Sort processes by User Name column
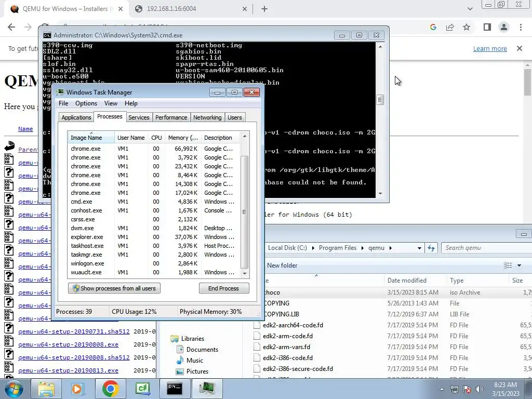532x399 pixels. tap(131, 138)
